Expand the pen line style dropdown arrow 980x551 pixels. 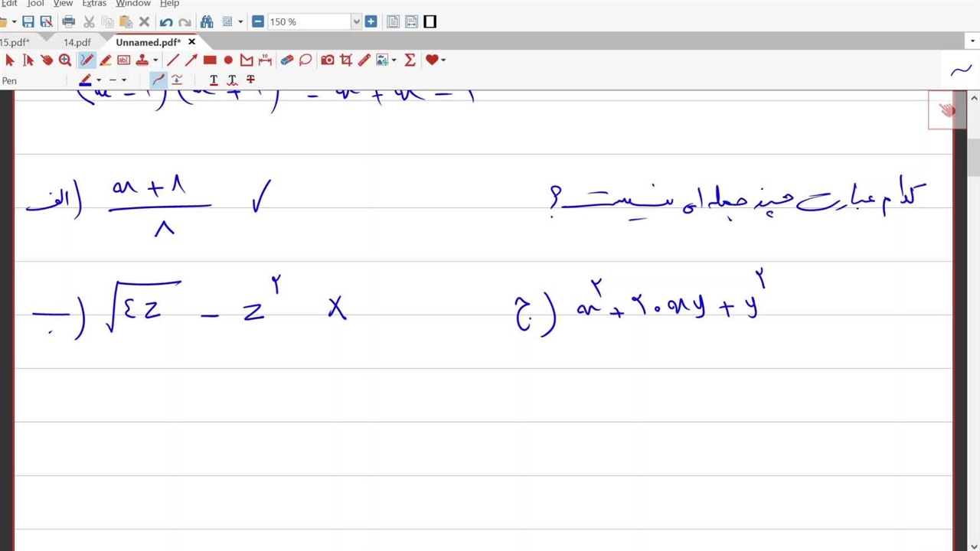pos(124,80)
